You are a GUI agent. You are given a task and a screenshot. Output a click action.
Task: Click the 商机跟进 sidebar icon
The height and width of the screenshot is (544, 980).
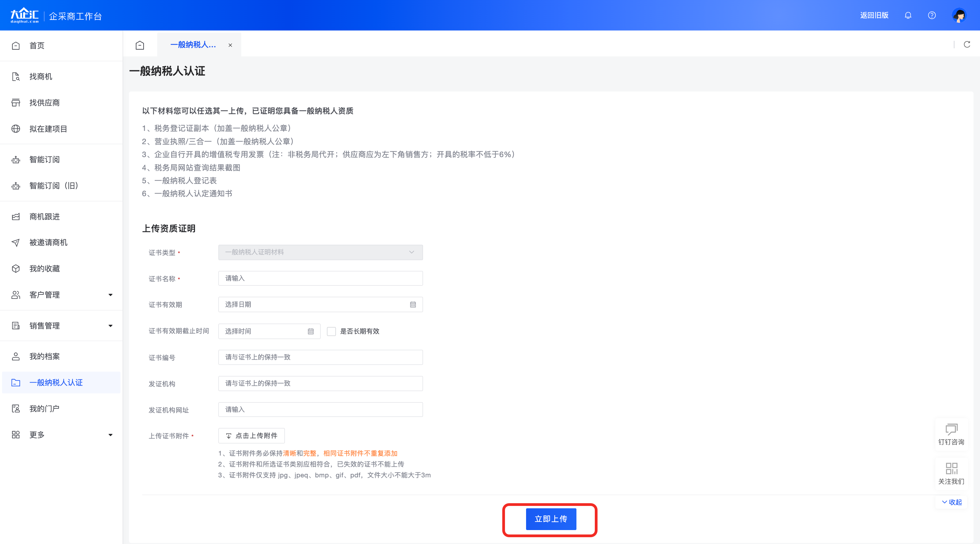16,217
